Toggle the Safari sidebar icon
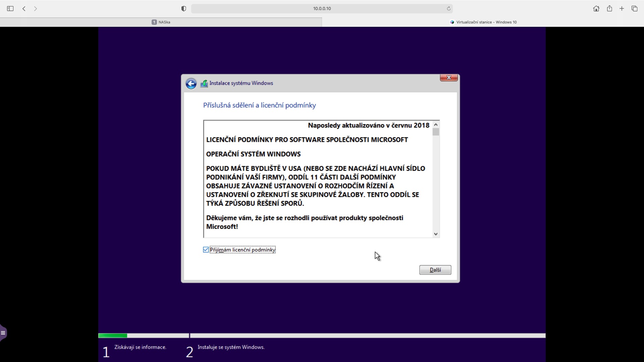 pyautogui.click(x=10, y=9)
